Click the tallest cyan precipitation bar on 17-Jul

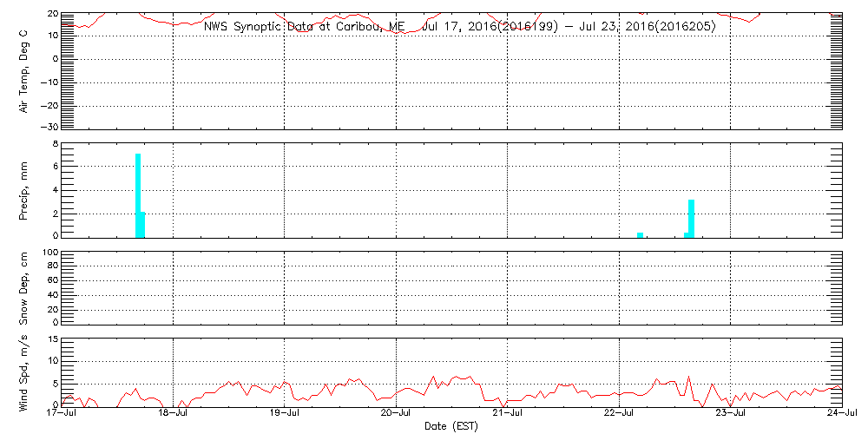pyautogui.click(x=138, y=194)
